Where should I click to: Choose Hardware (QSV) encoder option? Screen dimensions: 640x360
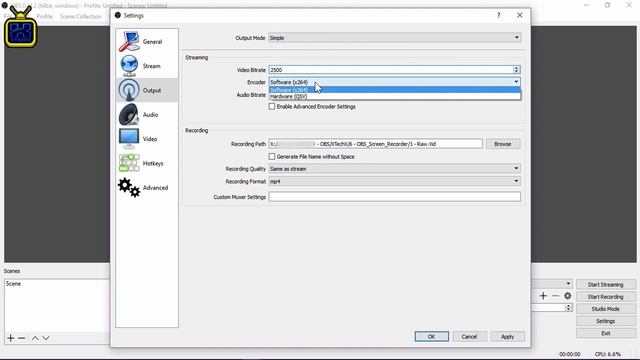click(394, 96)
